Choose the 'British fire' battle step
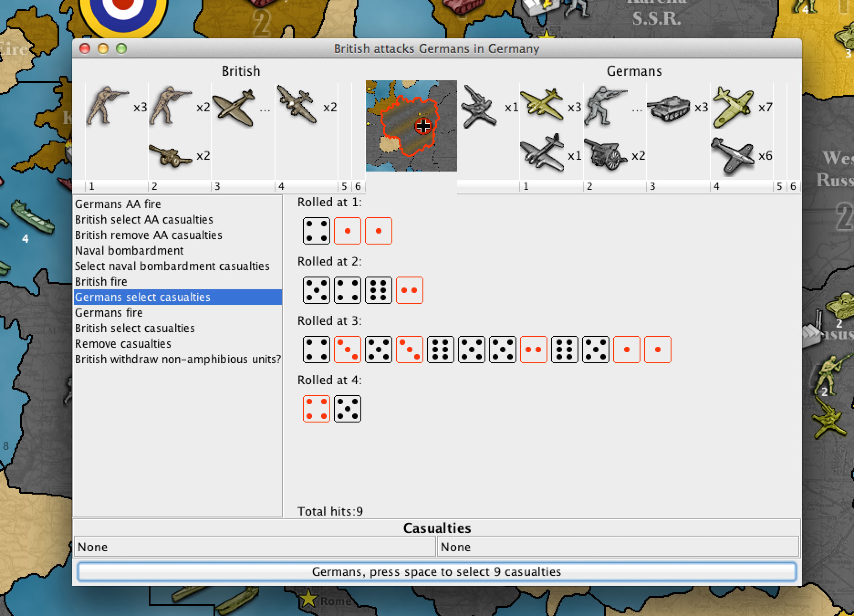Viewport: 854px width, 616px height. coord(101,282)
